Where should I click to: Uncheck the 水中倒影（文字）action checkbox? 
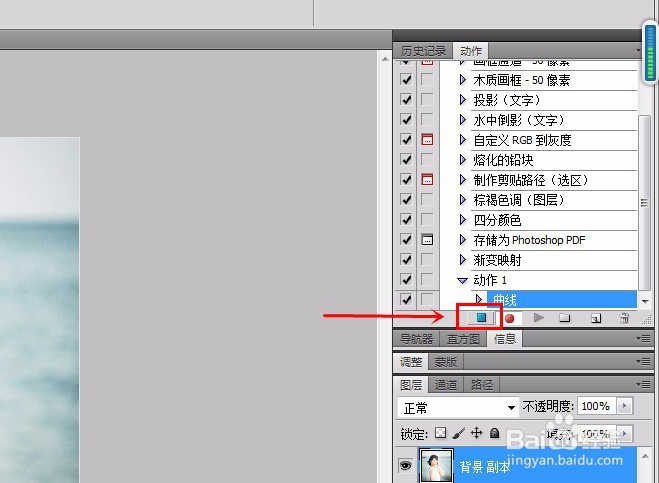pos(406,120)
